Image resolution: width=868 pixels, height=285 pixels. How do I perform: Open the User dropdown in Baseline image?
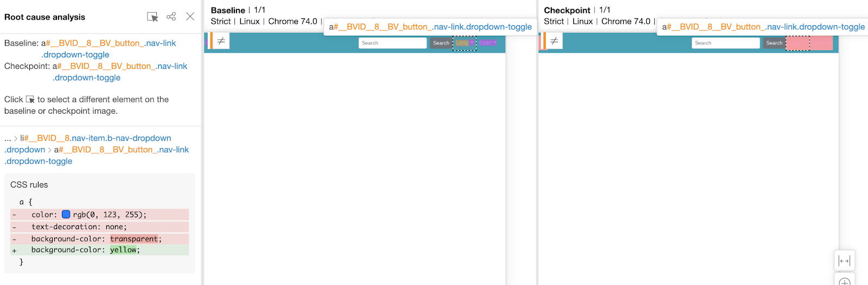(488, 43)
